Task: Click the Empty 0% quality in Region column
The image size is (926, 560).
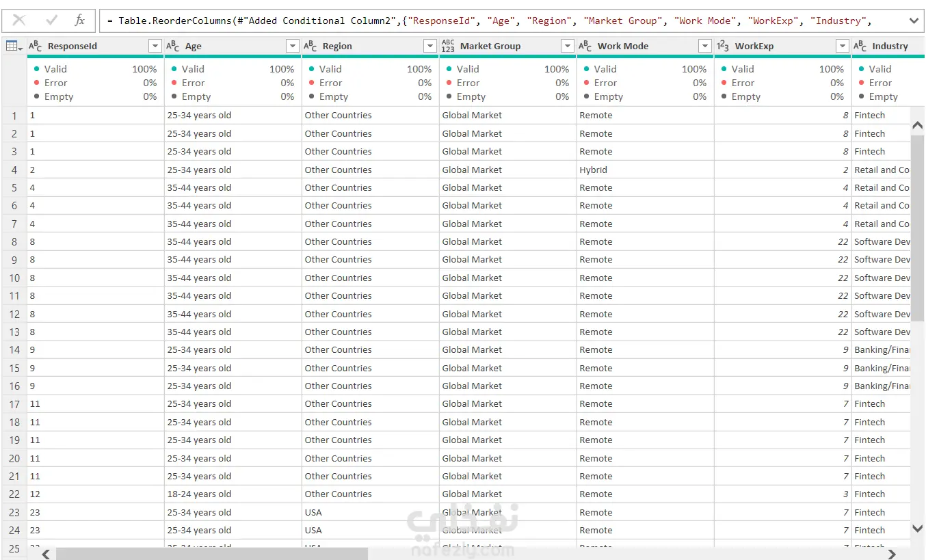Action: [x=371, y=96]
